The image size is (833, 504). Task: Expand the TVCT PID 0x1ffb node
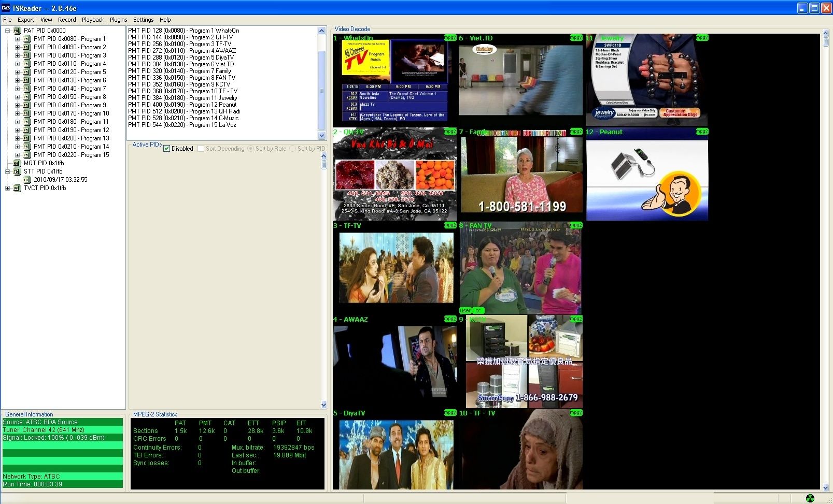click(x=7, y=188)
